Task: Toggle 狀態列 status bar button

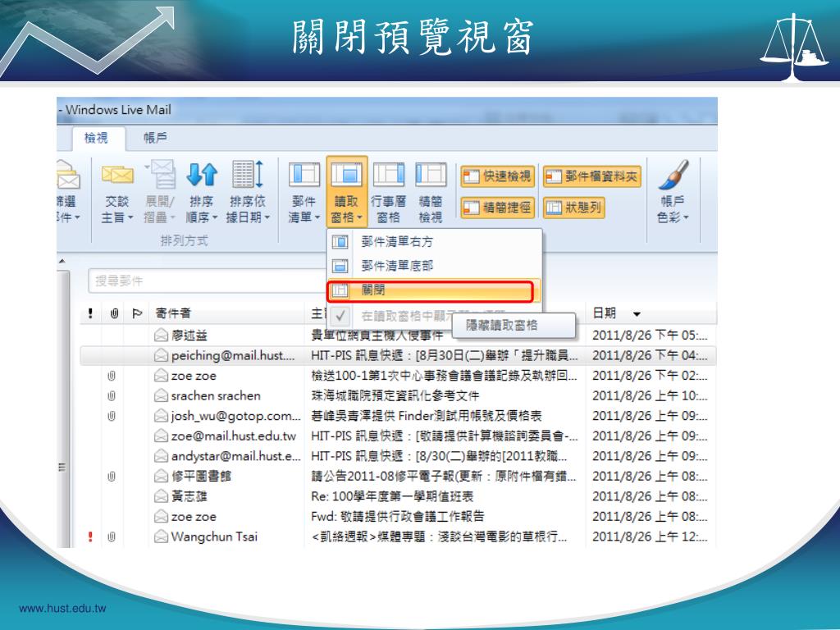Action: tap(573, 208)
